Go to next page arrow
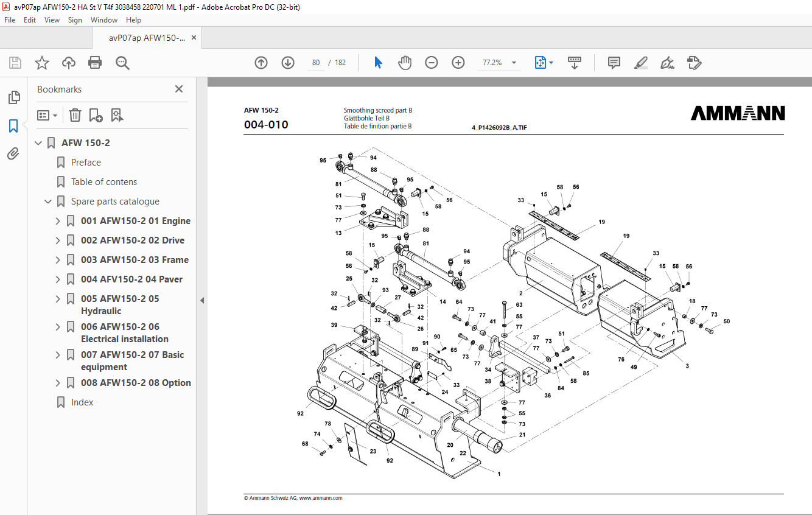Image resolution: width=812 pixels, height=515 pixels. coord(288,63)
